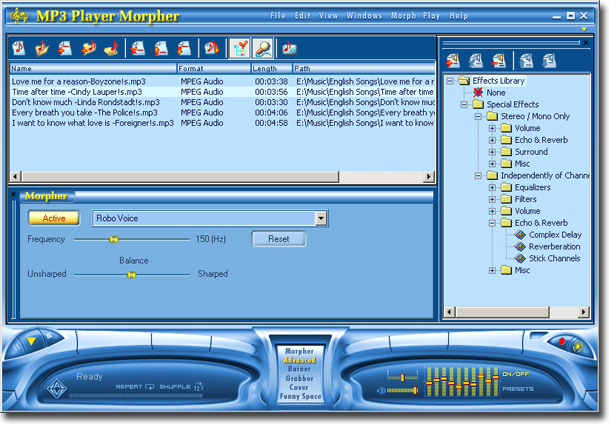Image resolution: width=609 pixels, height=424 pixels.
Task: Open the View menu
Action: click(x=328, y=16)
